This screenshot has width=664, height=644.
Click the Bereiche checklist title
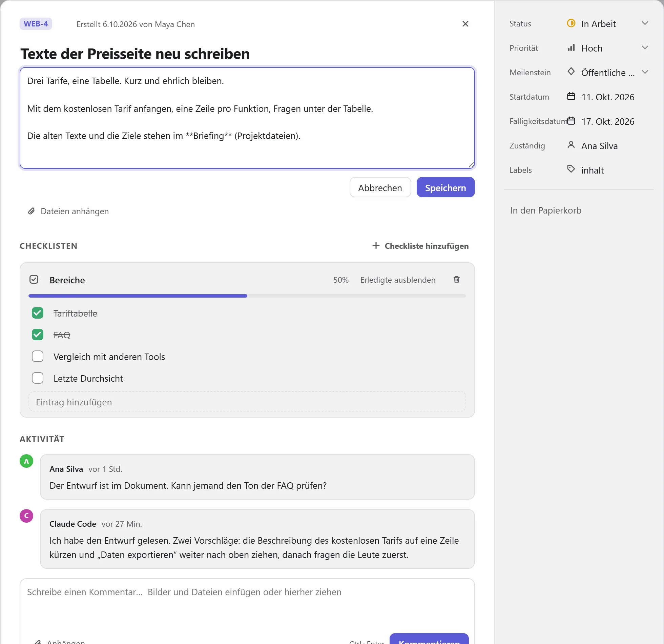(x=67, y=280)
